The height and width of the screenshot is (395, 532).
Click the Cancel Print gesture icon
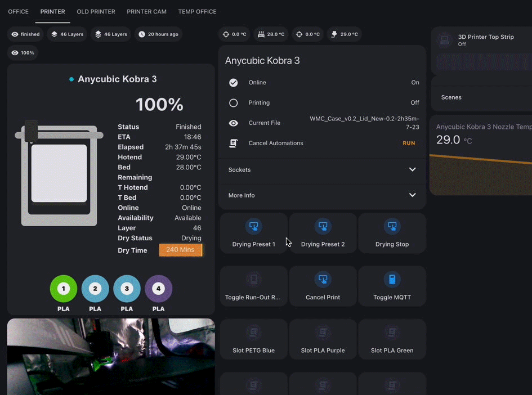[x=323, y=280]
